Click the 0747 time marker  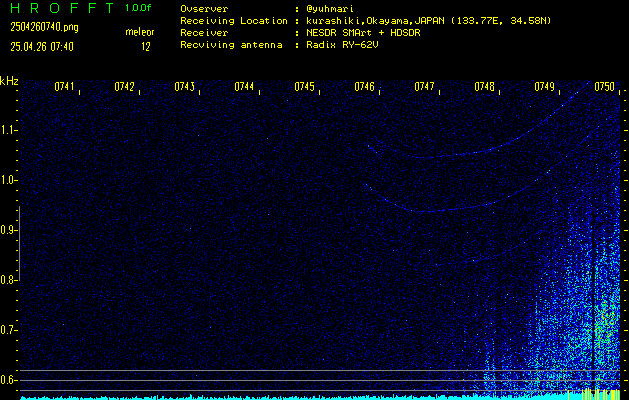click(x=424, y=86)
